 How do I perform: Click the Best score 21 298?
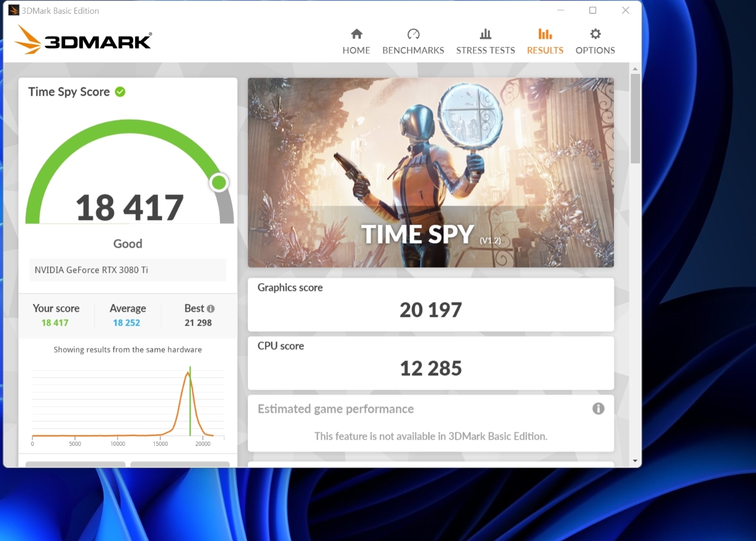(198, 323)
